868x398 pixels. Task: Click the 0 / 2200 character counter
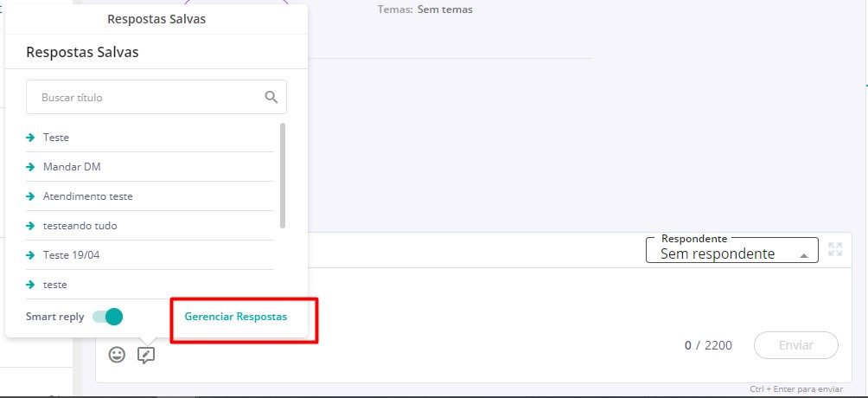708,345
